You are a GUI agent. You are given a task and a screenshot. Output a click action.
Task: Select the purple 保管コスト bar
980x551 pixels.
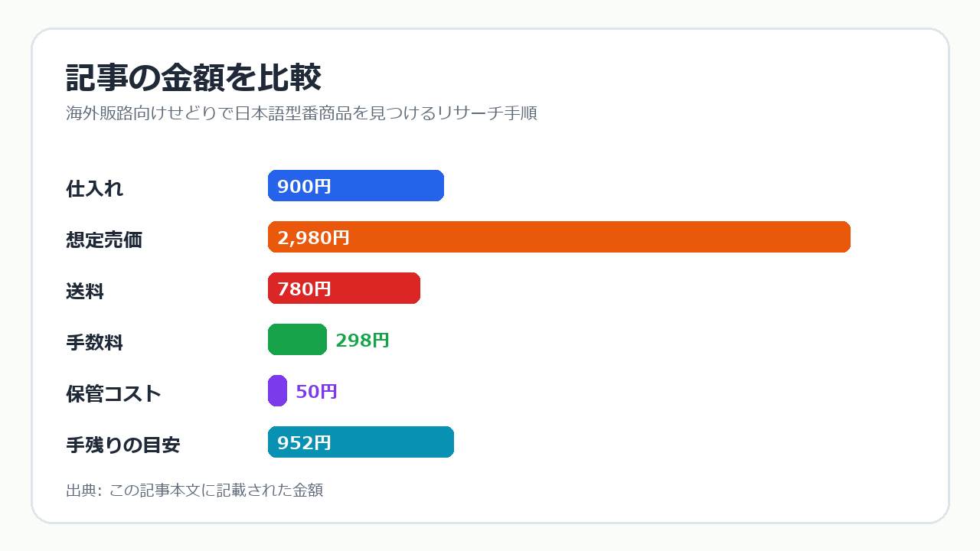click(277, 391)
